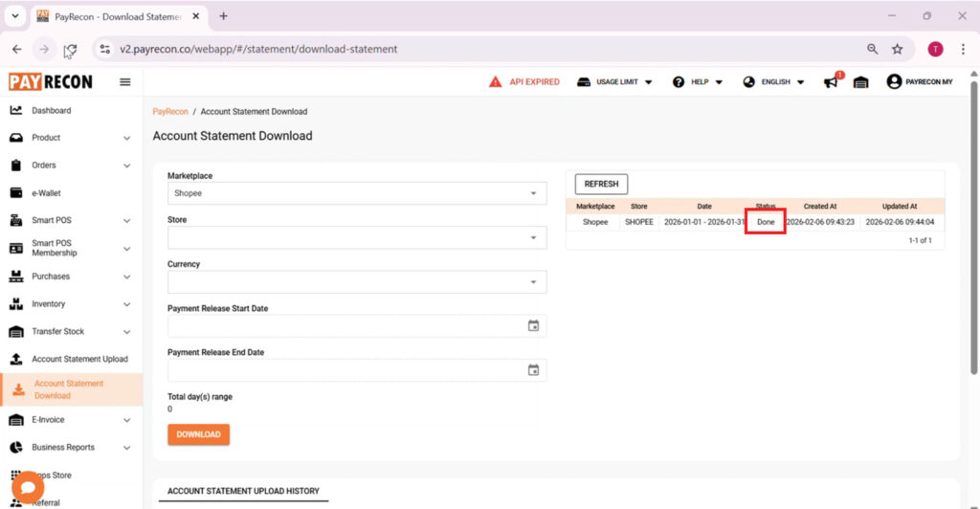
Task: Expand the Purchases chevron
Action: (127, 277)
